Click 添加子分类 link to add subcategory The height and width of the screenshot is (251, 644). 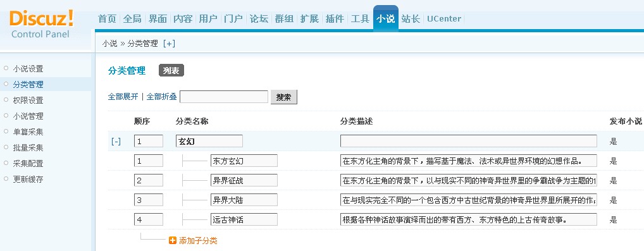pos(198,241)
